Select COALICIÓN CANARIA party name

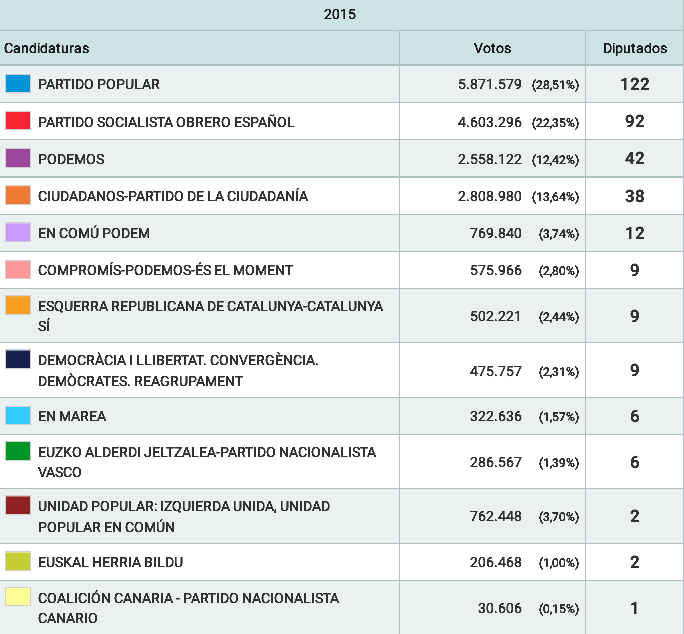pos(188,607)
